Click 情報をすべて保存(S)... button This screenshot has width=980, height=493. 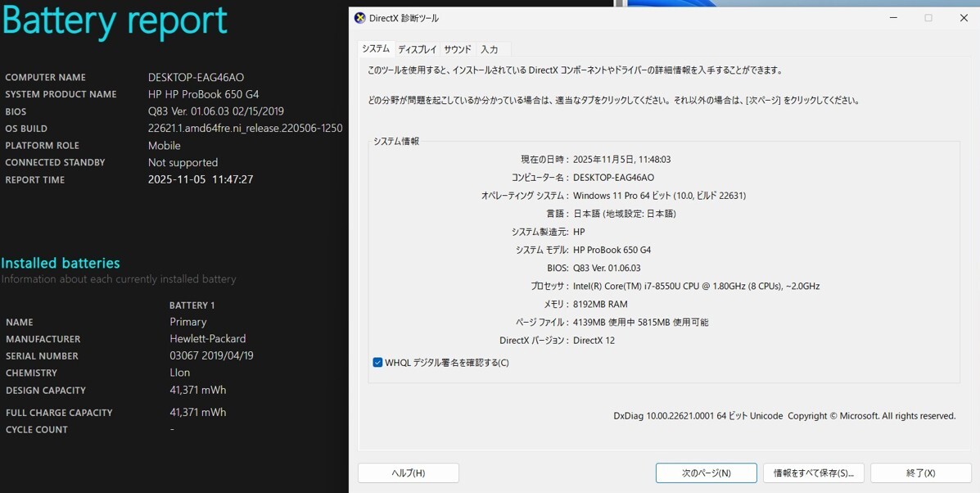click(813, 473)
